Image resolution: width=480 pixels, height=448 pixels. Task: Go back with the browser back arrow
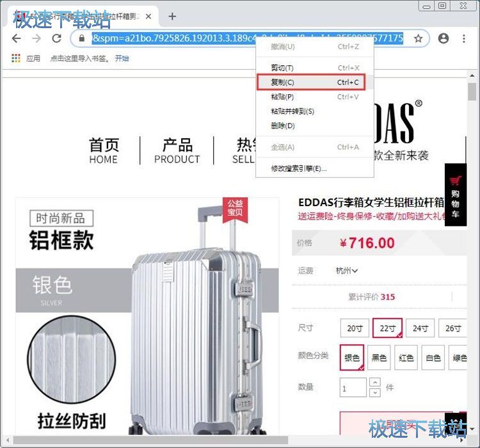[x=16, y=38]
